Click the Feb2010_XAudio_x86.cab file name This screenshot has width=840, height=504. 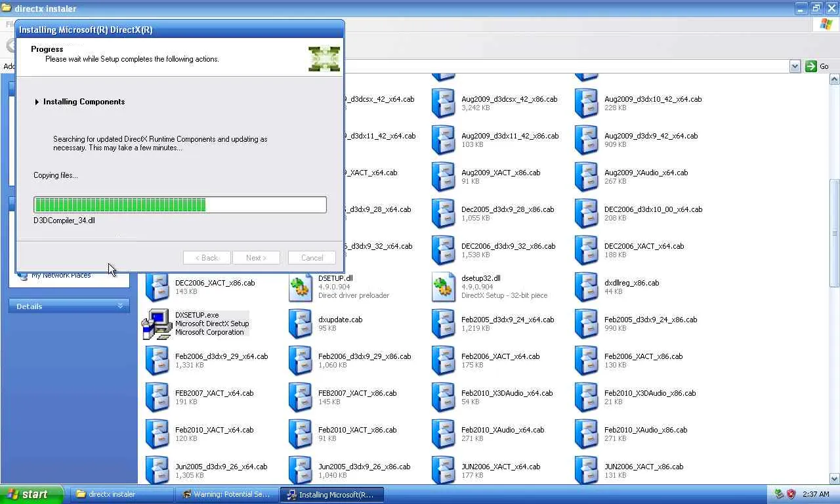click(x=646, y=430)
